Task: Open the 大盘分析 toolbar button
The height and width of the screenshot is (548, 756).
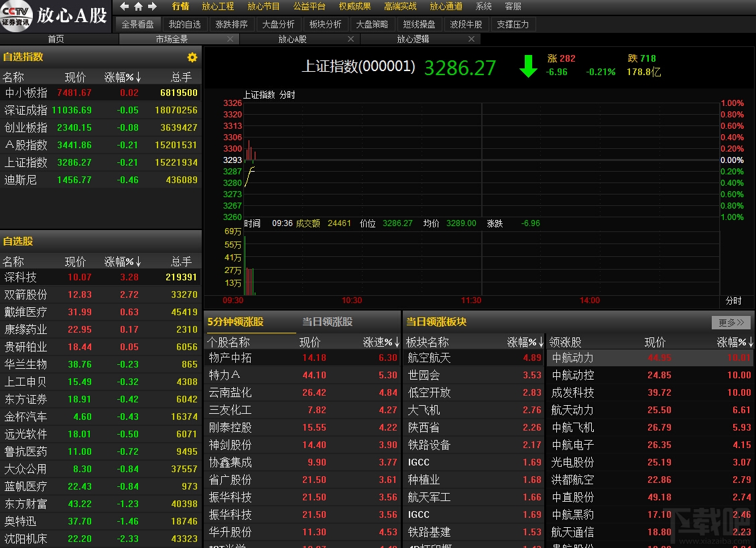Action: pyautogui.click(x=278, y=24)
